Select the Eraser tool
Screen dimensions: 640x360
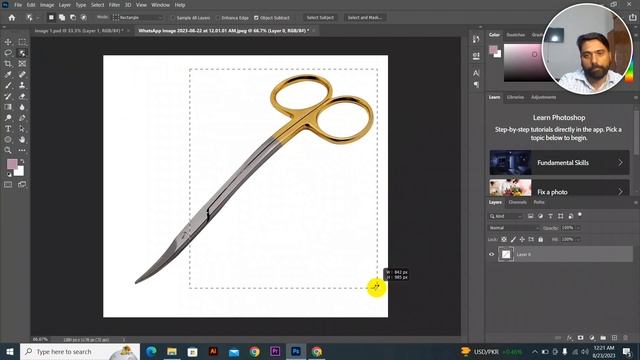click(x=22, y=96)
